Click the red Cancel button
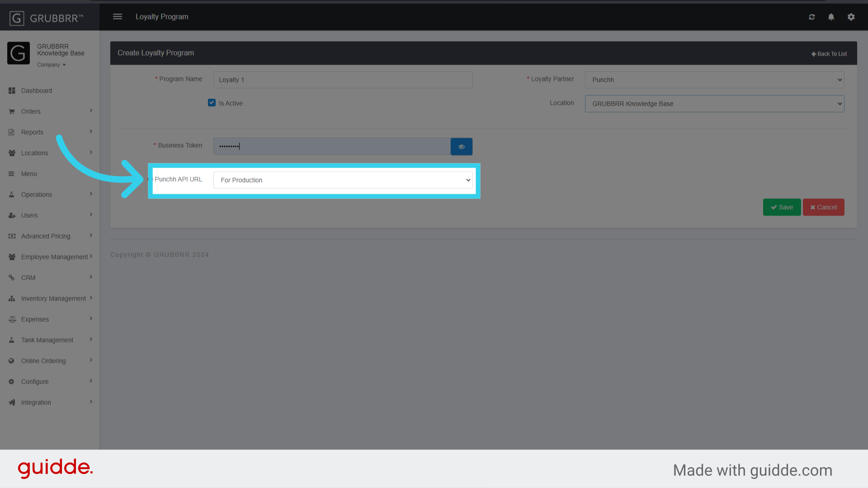Screen dimensions: 868x488 [823, 207]
